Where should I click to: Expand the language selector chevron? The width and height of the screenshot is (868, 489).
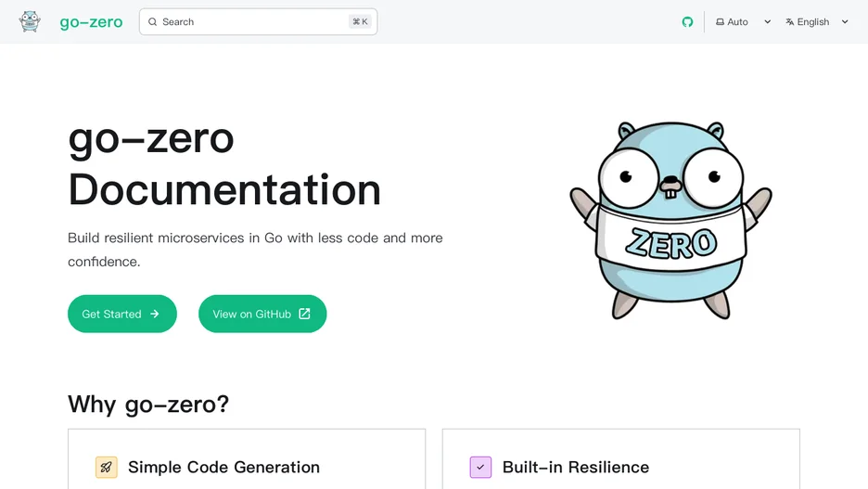[845, 21]
